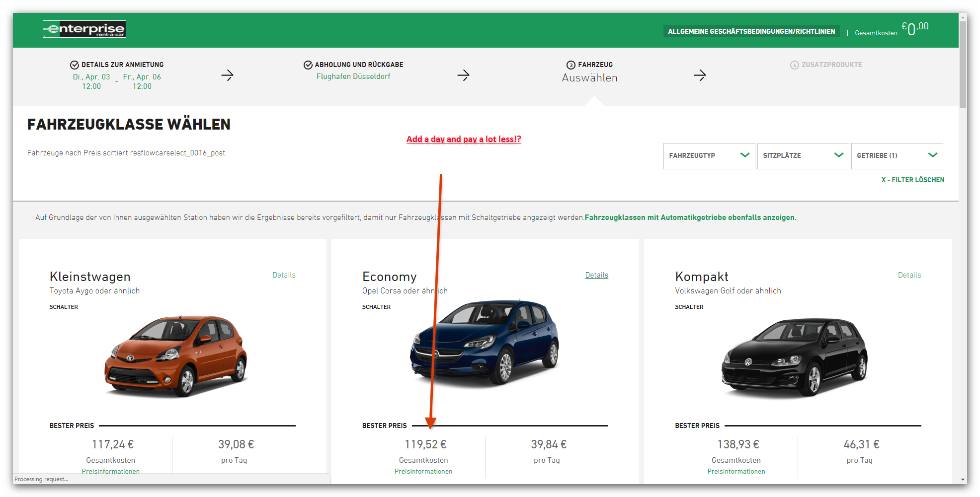Image resolution: width=980 pixels, height=497 pixels.
Task: Clear filters with X - Filter löschen
Action: [913, 180]
